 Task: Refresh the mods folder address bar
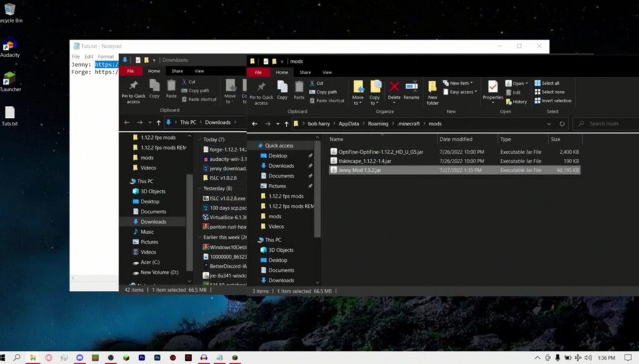point(562,124)
